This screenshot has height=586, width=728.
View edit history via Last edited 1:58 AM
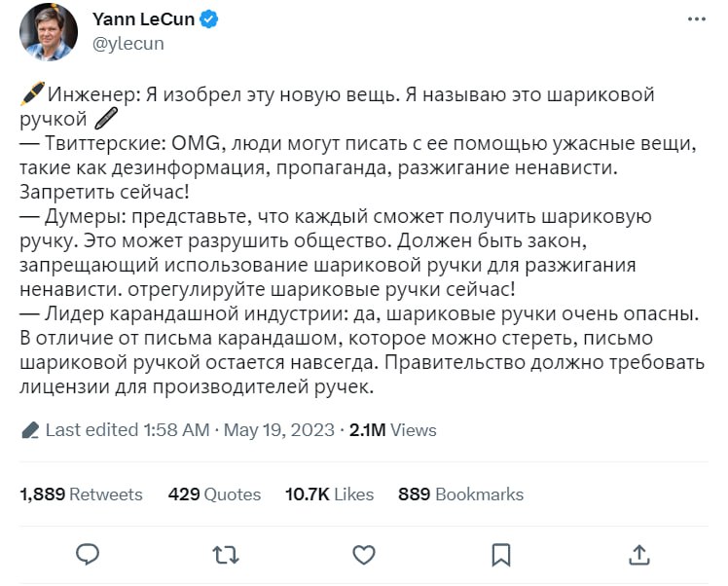point(127,430)
